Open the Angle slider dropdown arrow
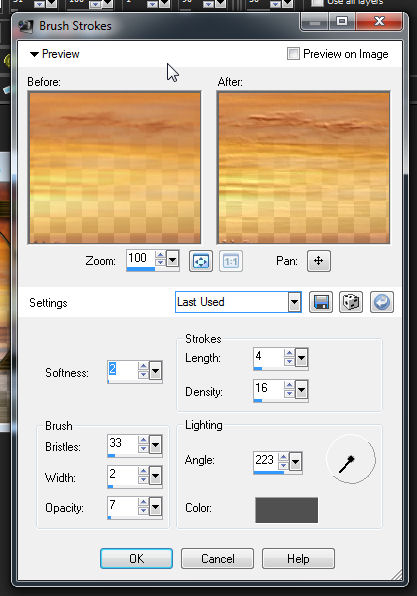Screen dimensions: 417x596 [x=296, y=462]
